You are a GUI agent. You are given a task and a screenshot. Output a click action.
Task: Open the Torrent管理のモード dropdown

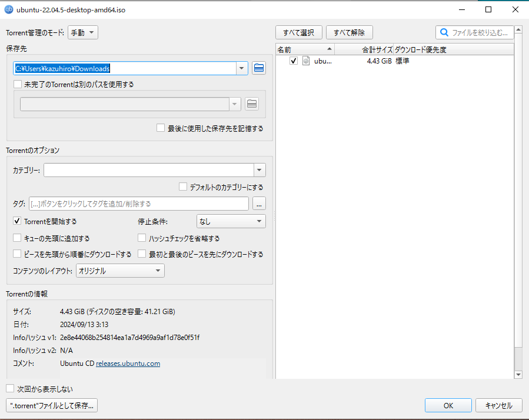point(83,33)
